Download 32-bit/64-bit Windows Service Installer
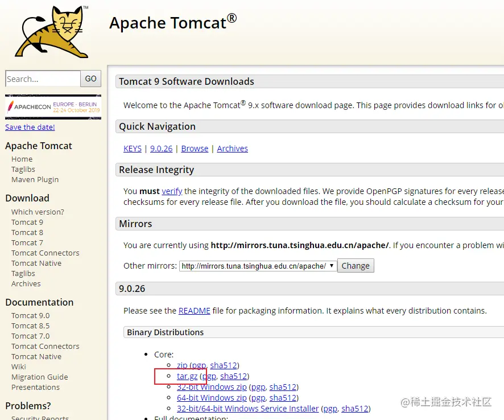 coord(248,409)
